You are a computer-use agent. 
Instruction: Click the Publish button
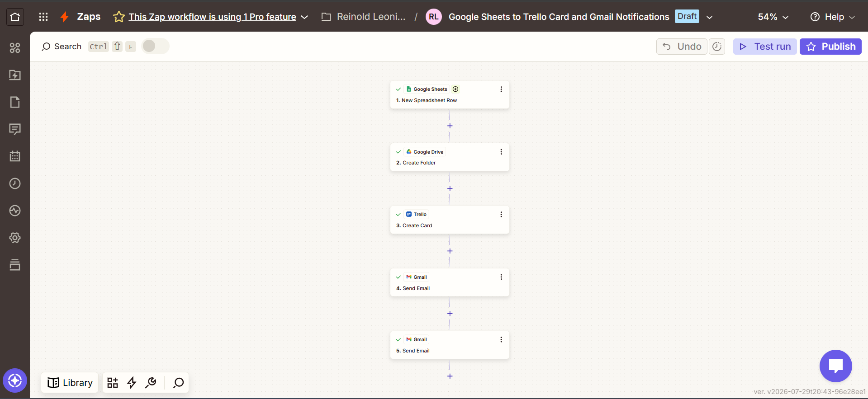(830, 47)
